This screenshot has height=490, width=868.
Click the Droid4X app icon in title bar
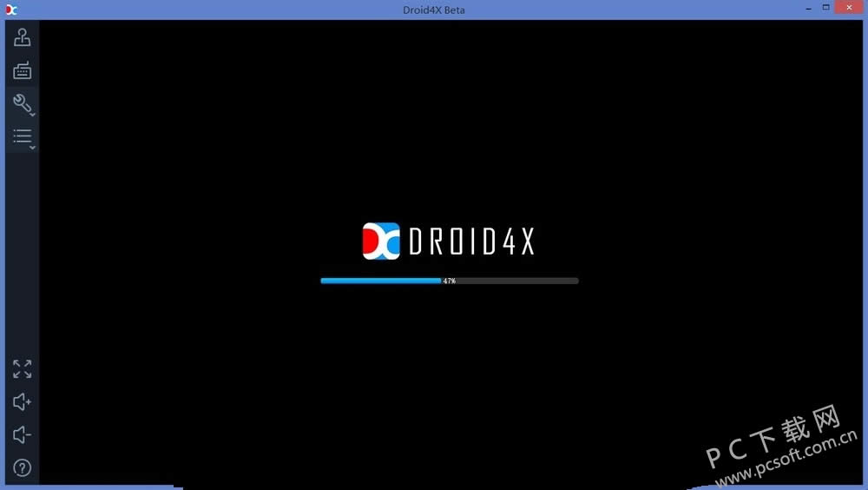click(x=11, y=10)
